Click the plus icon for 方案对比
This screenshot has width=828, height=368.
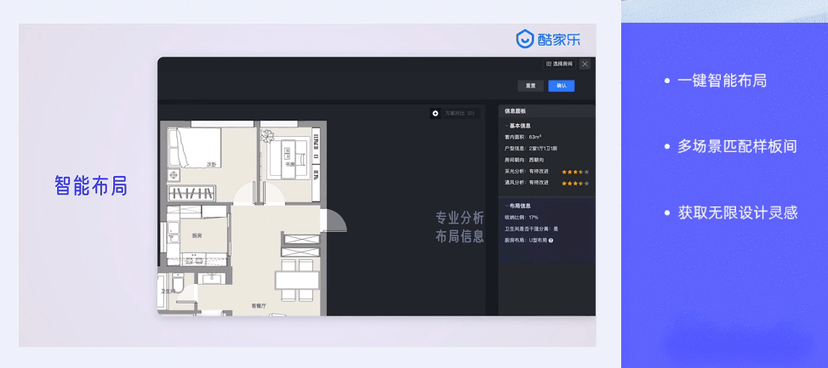[x=435, y=113]
